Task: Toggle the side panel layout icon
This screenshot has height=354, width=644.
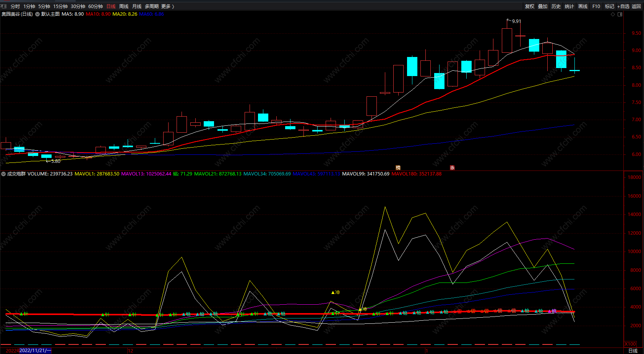Action: (620, 14)
